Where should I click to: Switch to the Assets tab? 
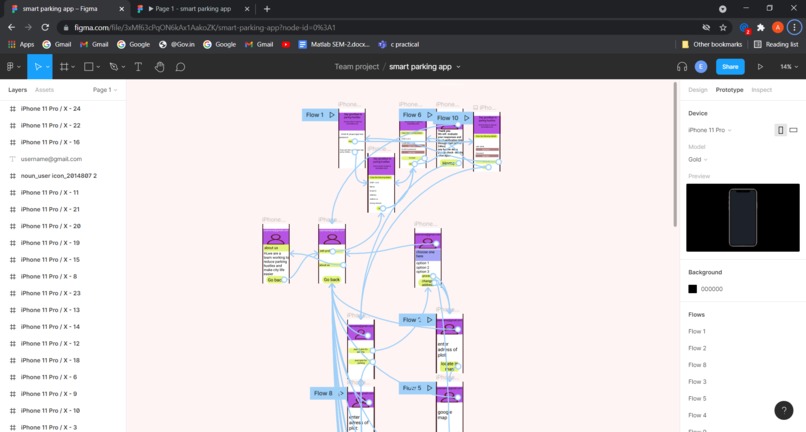(44, 90)
